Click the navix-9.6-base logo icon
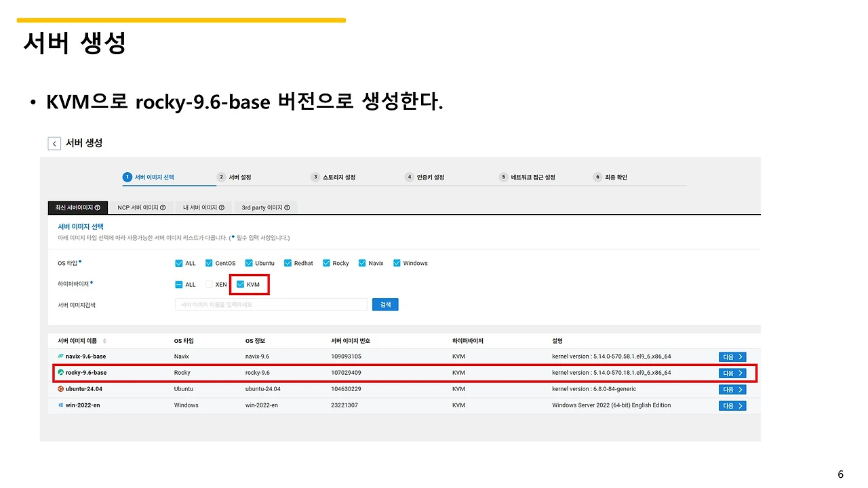The height and width of the screenshot is (488, 868). click(x=61, y=357)
